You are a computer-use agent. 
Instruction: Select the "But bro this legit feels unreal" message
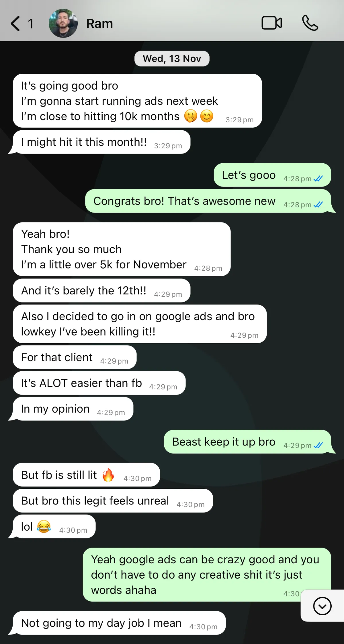click(113, 501)
